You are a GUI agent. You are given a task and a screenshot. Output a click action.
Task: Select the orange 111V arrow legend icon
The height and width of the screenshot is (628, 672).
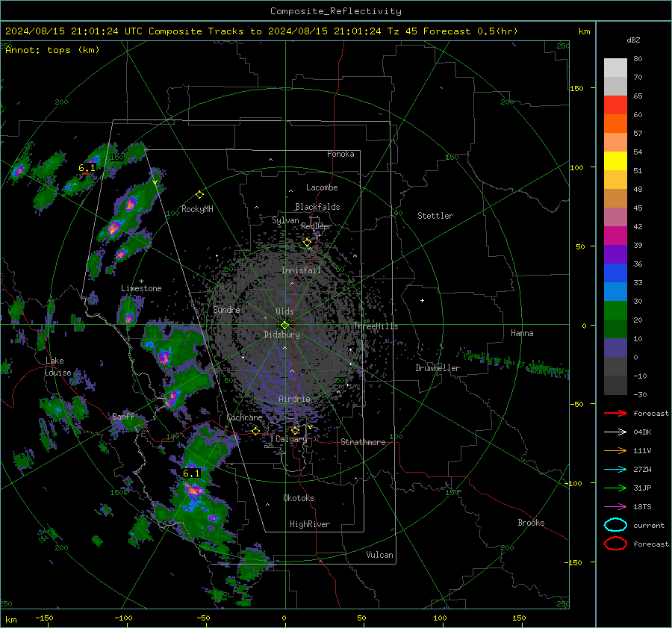[x=615, y=450]
